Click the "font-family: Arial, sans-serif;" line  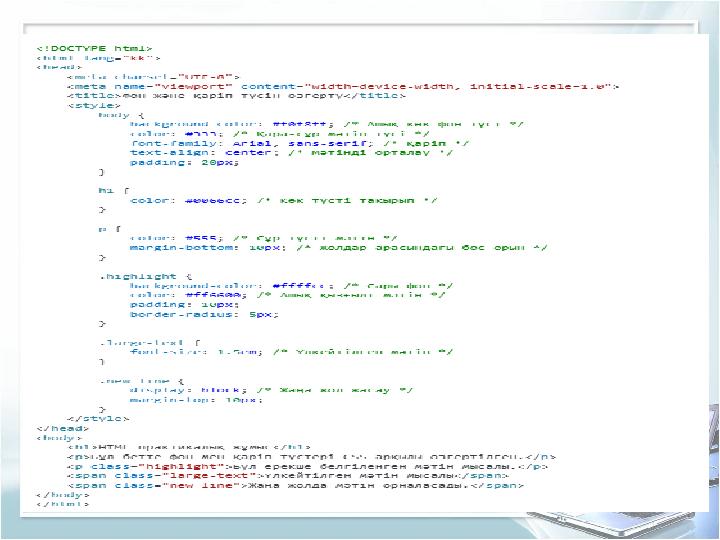[x=299, y=143]
